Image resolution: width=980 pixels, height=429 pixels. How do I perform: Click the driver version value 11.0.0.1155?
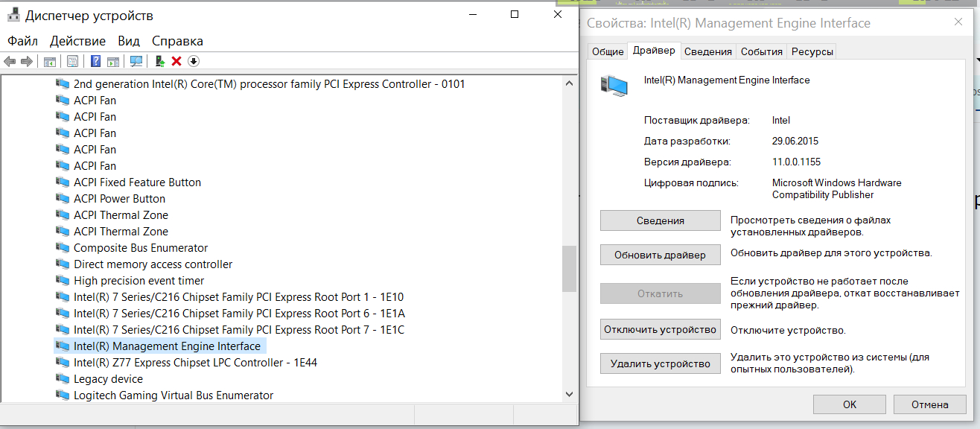tap(796, 162)
